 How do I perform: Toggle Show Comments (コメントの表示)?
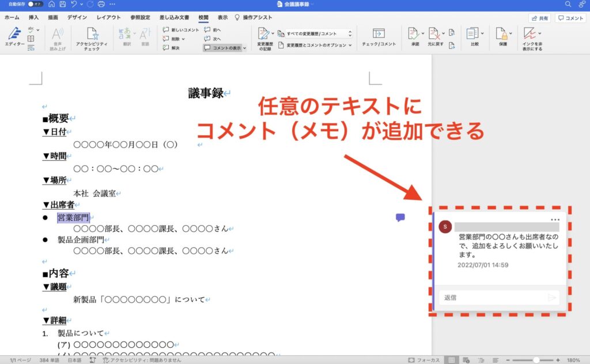(x=224, y=48)
